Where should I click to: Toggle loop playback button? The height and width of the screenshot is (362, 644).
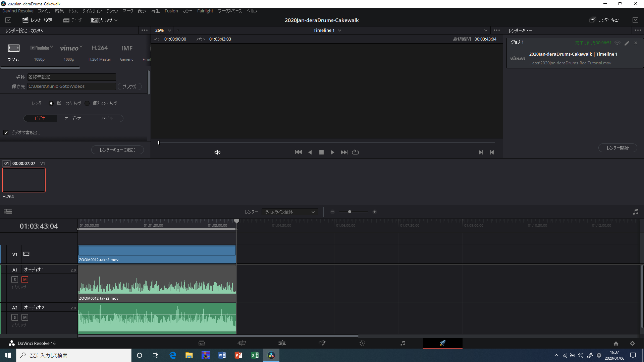point(355,152)
